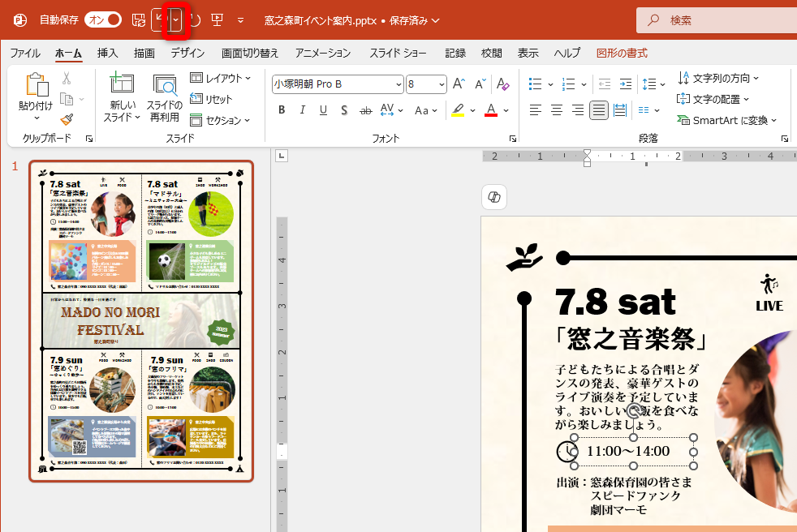Open 文字列の方向 menu
This screenshot has width=797, height=532.
718,78
